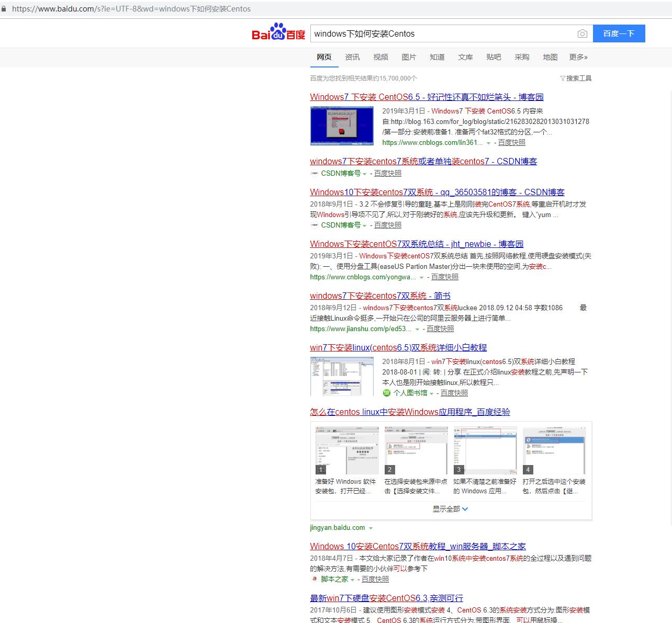Switch to the 资讯 tab

coord(352,57)
